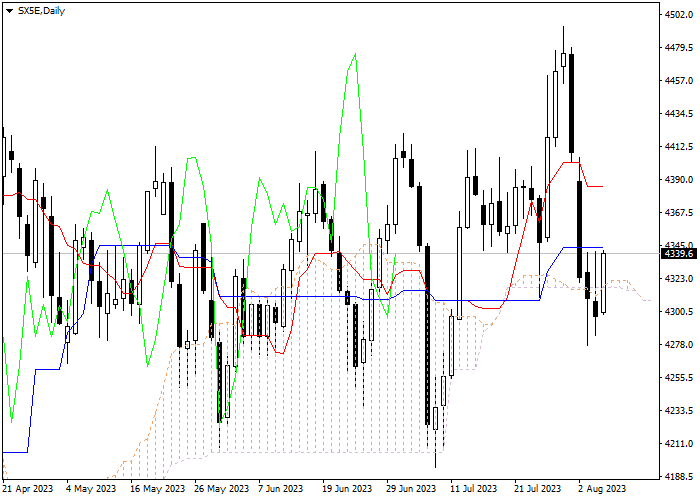Screen dimensions: 700x500
Task: Click the 21 Jul 2023 date label
Action: (538, 488)
